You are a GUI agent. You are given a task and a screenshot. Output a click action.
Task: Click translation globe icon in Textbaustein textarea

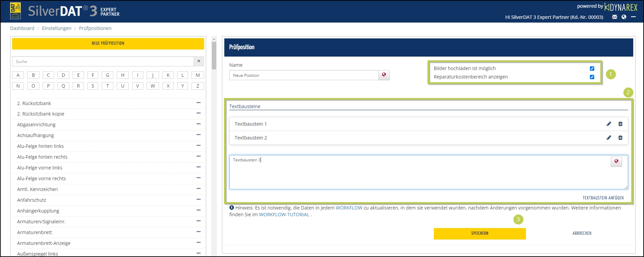(x=616, y=161)
